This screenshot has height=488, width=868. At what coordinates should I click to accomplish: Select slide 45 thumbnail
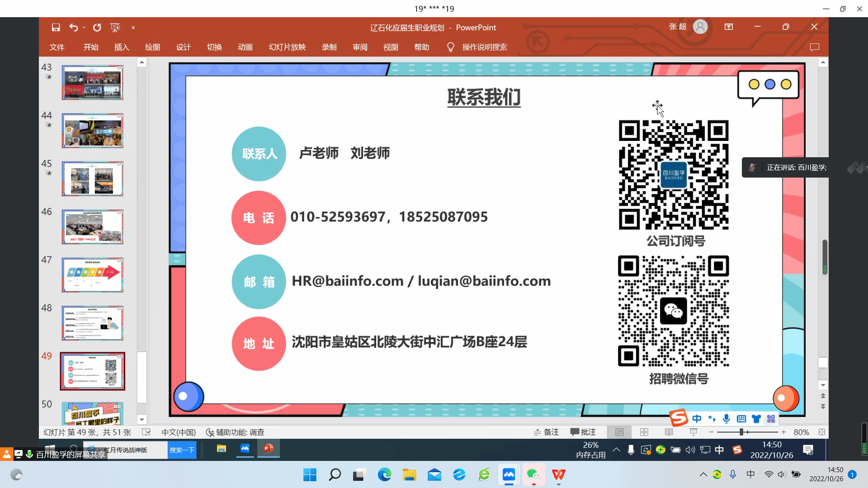[93, 179]
